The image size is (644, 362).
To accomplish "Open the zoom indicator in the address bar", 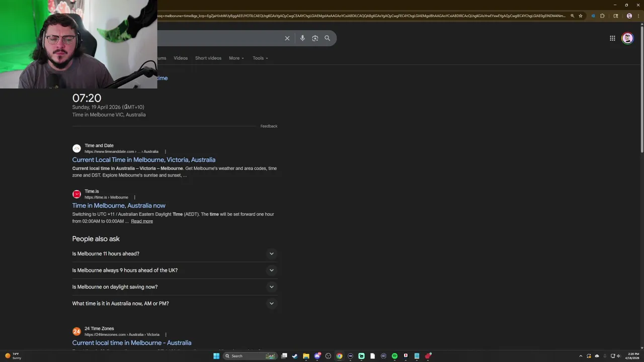I will [572, 16].
